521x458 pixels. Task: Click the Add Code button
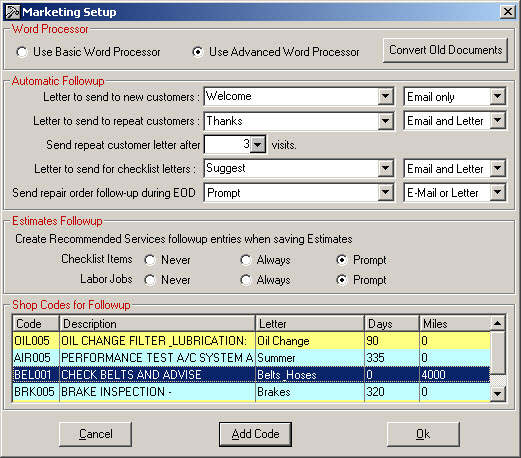tap(255, 434)
